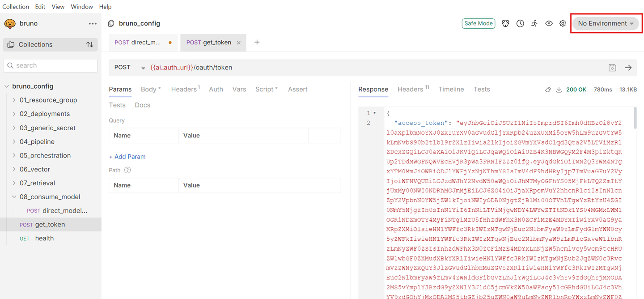Open the Bruno dog icon in toolbar
Image resolution: width=644 pixels, height=299 pixels.
point(505,23)
